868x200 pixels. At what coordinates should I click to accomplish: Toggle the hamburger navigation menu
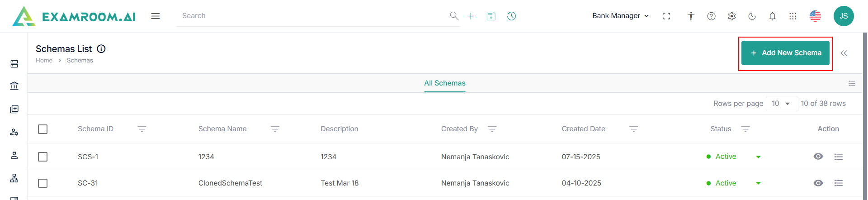pyautogui.click(x=156, y=16)
